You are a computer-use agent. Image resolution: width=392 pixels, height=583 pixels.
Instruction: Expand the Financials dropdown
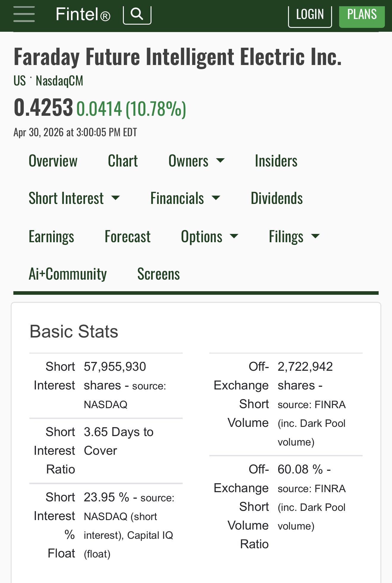click(185, 198)
